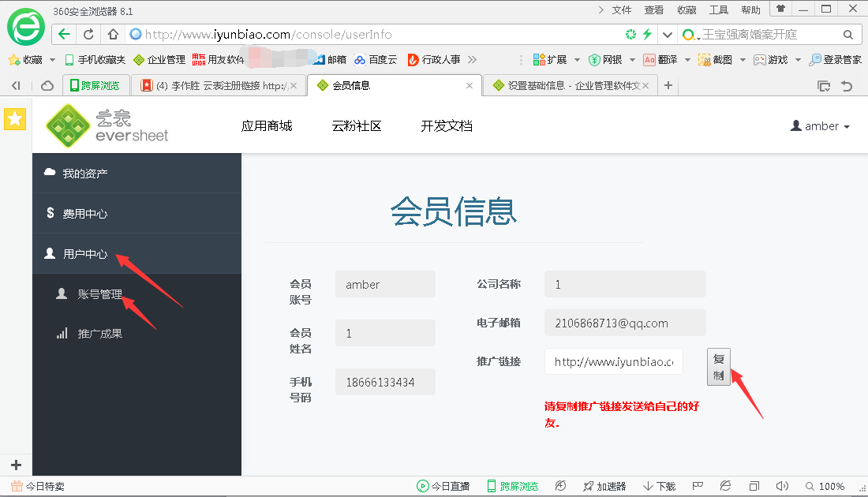Viewport: 868px width, 497px height.
Task: Click the search magnifier in search box
Action: 848,35
